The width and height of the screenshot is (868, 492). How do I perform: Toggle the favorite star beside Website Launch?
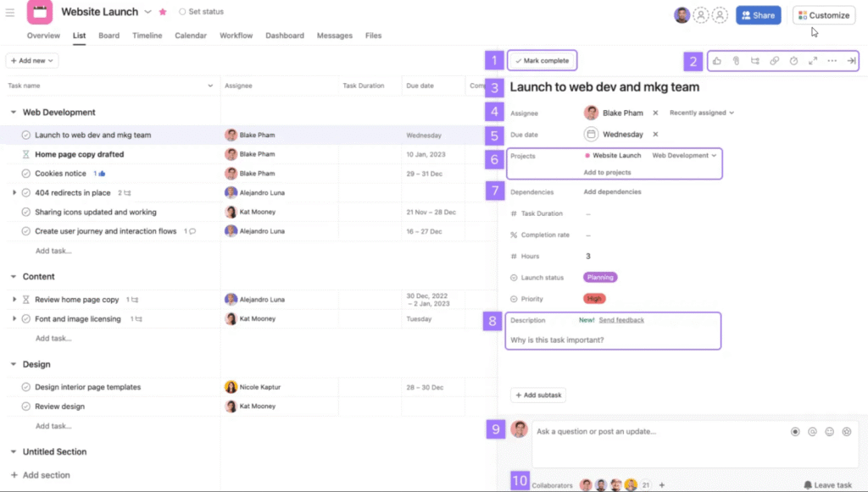tap(163, 12)
